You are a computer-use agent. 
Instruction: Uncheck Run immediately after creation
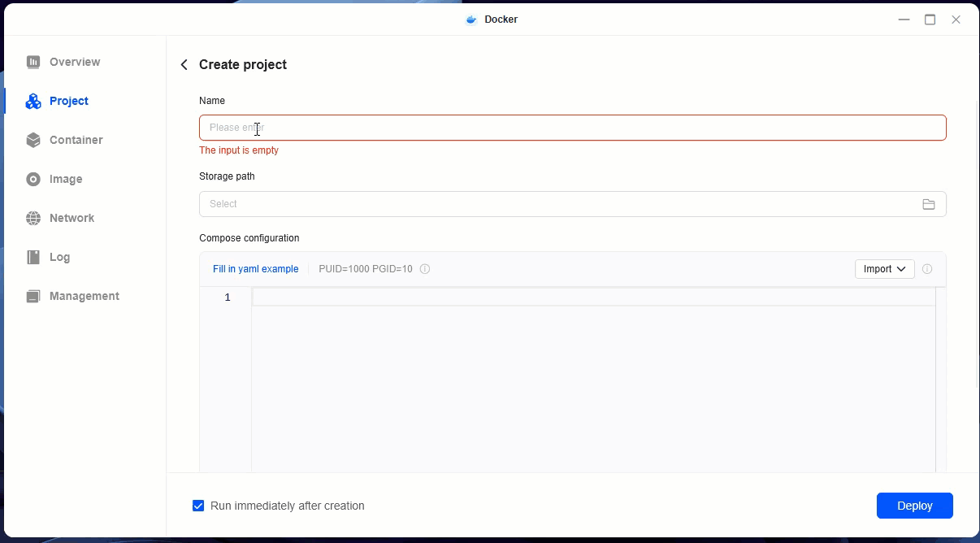click(198, 506)
